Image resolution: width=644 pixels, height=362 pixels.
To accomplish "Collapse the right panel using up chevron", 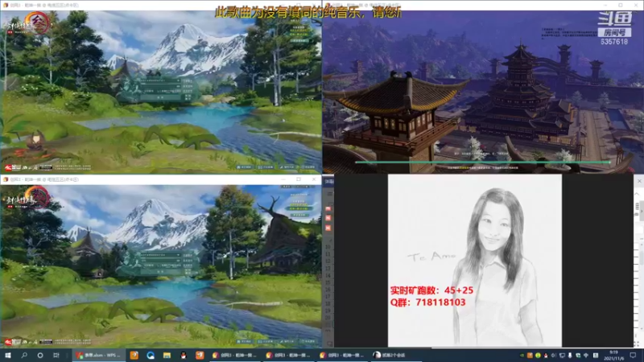I will [x=637, y=194].
